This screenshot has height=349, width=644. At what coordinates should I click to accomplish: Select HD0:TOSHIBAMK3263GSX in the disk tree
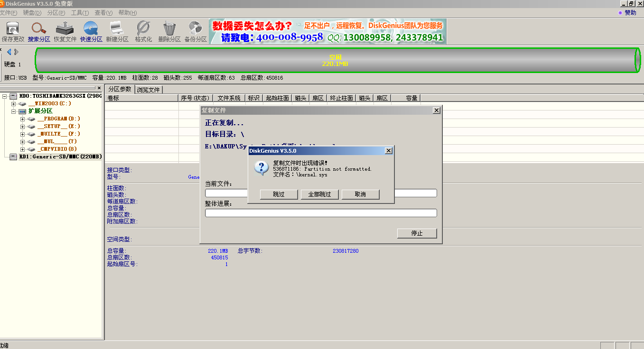(x=61, y=96)
